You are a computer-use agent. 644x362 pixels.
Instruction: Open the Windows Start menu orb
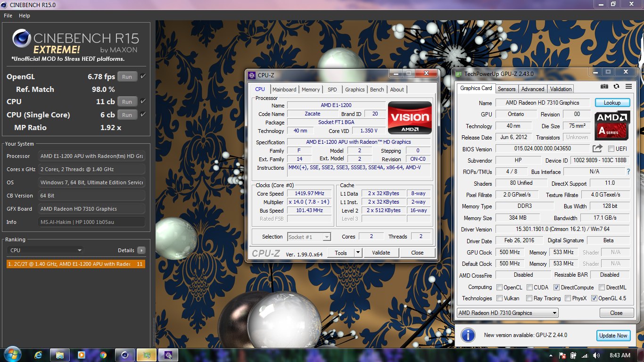12,354
